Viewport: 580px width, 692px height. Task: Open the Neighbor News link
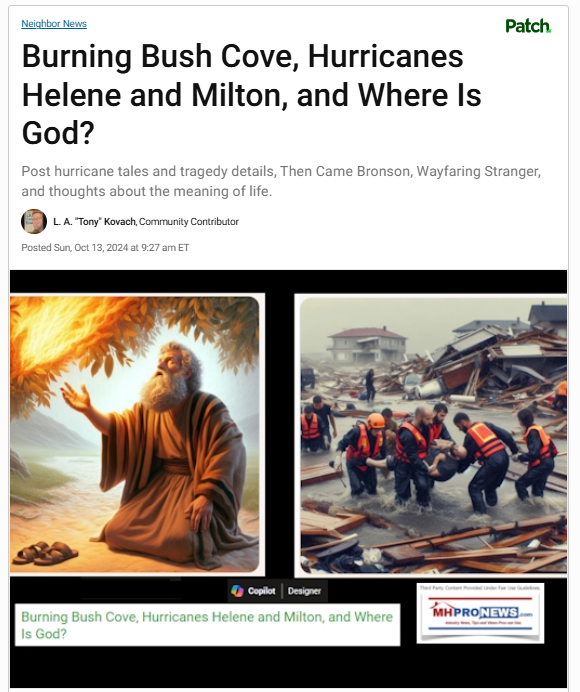coord(54,24)
